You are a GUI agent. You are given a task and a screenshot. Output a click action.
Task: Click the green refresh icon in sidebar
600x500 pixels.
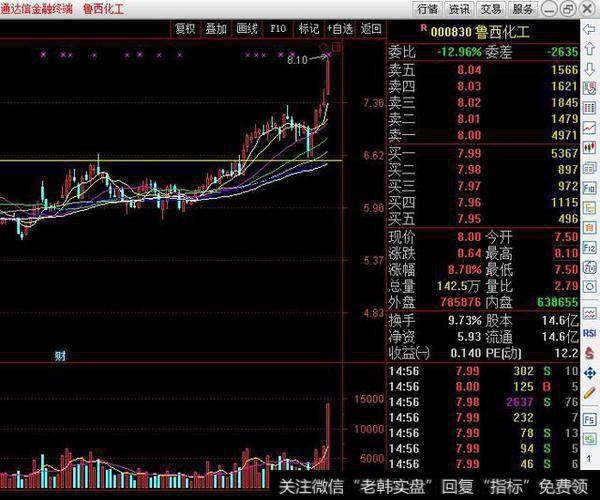[589, 439]
